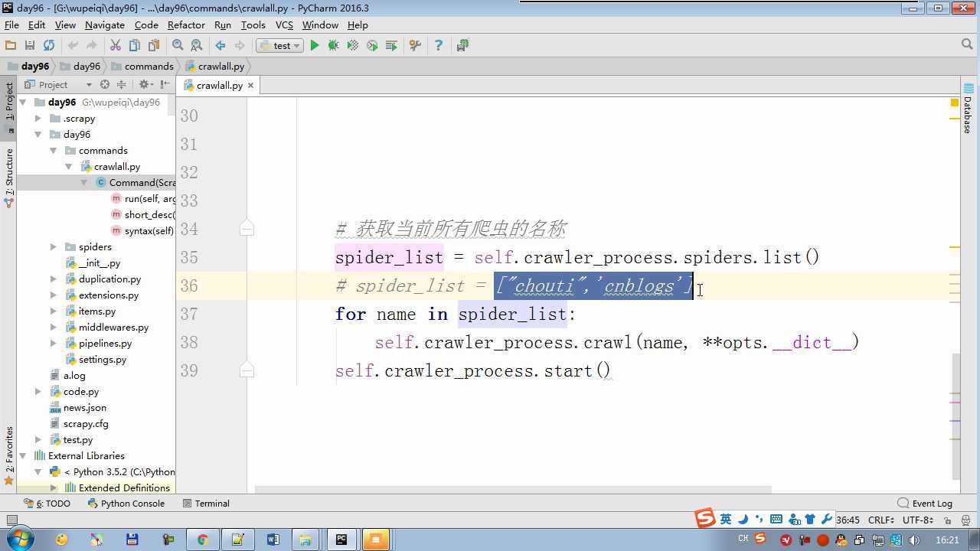Expand the spiders folder
The width and height of the screenshot is (980, 551).
point(54,247)
